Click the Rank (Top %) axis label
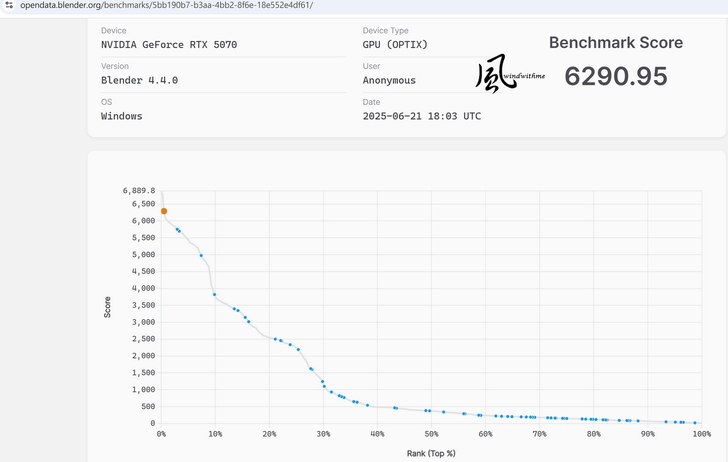Screen dimensions: 728x462 [x=430, y=453]
